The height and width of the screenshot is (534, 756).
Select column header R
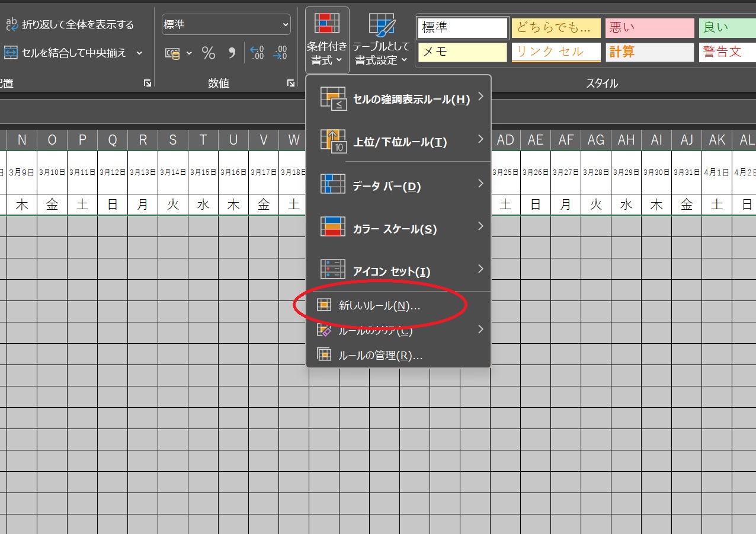click(x=143, y=140)
